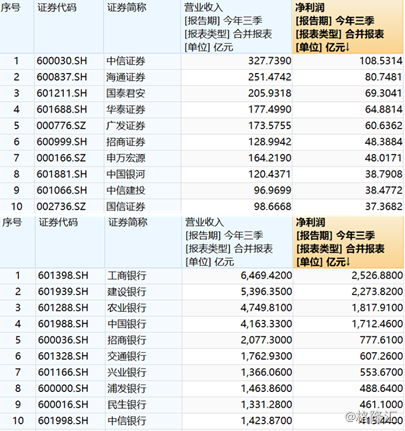Screen dimensions: 405x431
Task: Select stock code 600036.SH
Action: click(63, 340)
